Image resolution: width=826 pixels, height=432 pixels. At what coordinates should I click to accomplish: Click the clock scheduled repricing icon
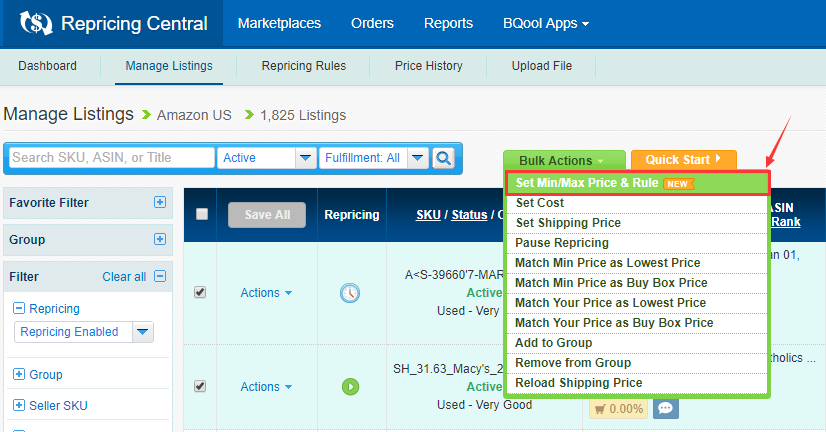[350, 293]
